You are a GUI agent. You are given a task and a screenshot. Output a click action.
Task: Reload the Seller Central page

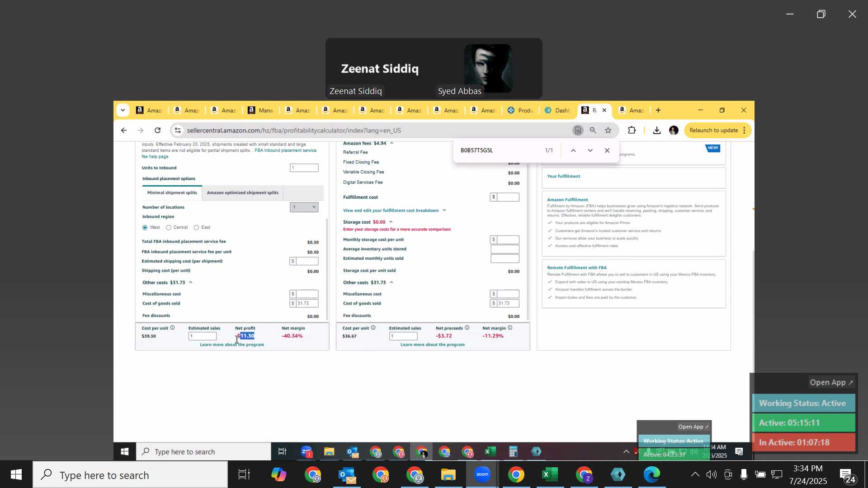click(x=157, y=131)
